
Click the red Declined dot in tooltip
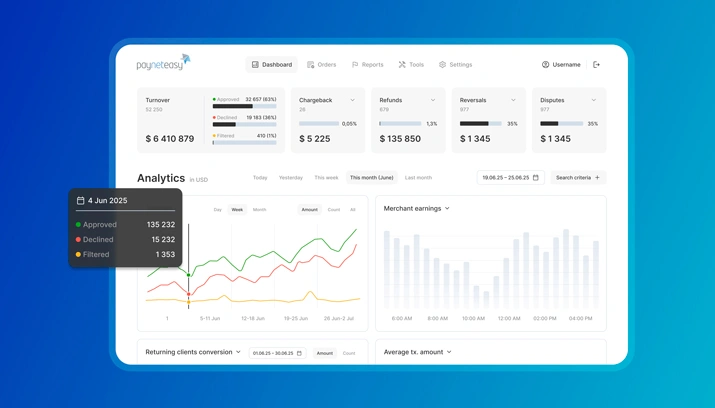pyautogui.click(x=78, y=239)
